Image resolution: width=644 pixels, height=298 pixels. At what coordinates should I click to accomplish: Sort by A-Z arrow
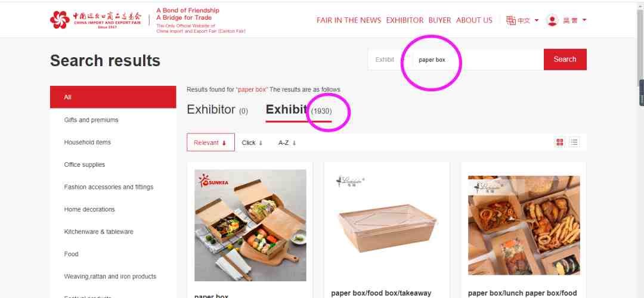pos(294,143)
